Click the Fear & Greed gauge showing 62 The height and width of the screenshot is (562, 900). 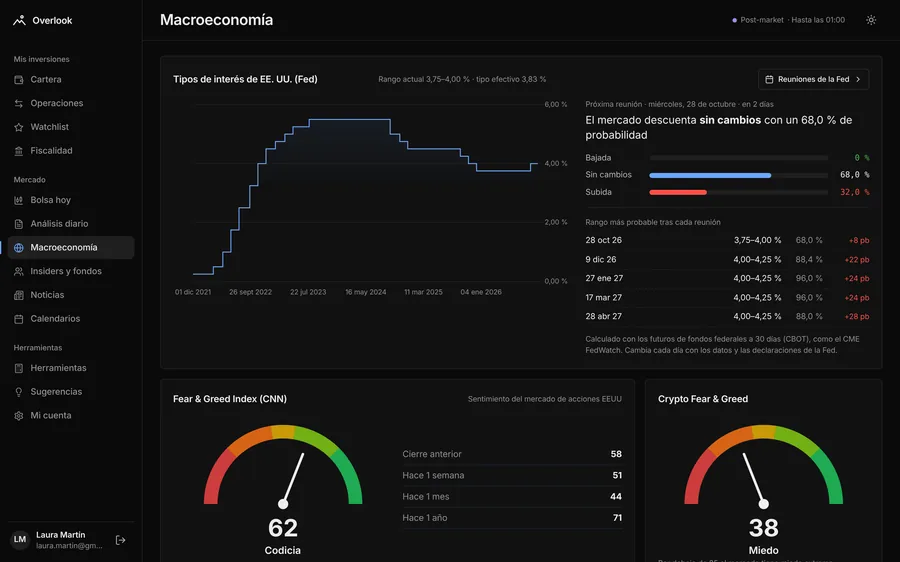pyautogui.click(x=283, y=466)
